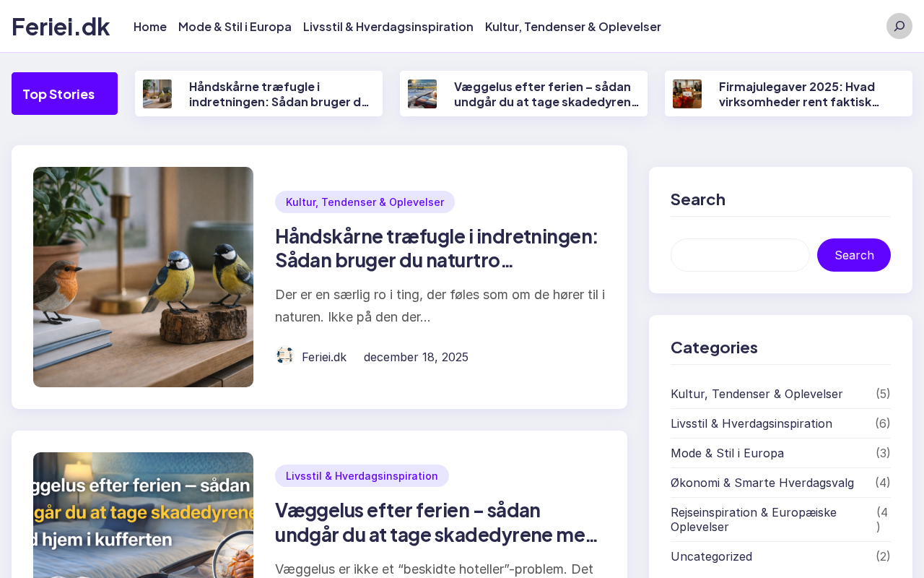The image size is (924, 578).
Task: Click the sidebar 'Categories' heading
Action: point(714,348)
